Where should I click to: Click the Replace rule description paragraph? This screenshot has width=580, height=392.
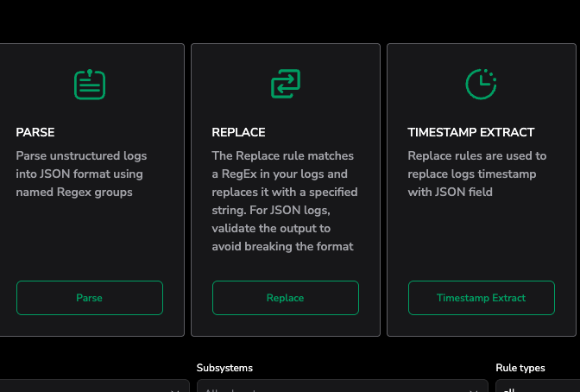(284, 201)
